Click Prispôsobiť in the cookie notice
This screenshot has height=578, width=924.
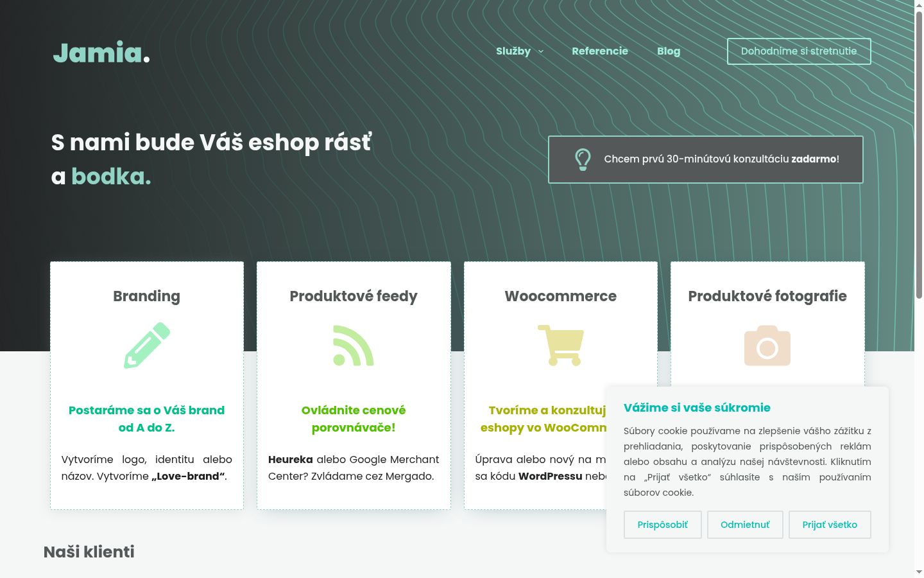pos(663,525)
